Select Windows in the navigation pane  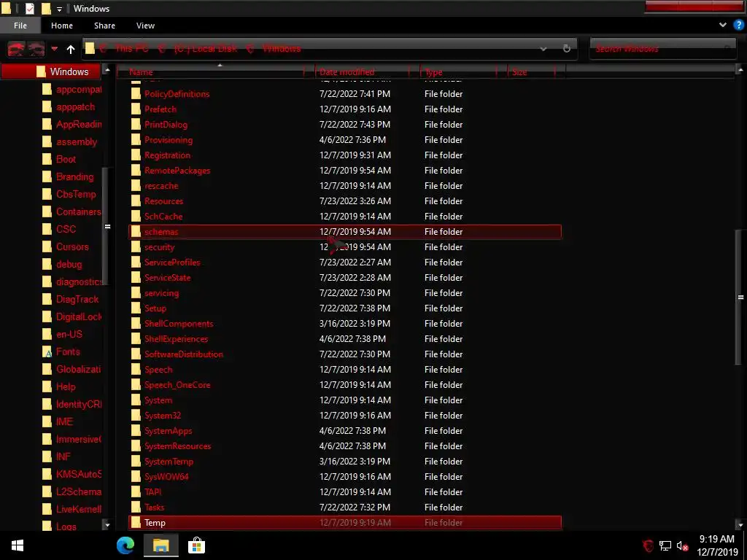pos(50,71)
